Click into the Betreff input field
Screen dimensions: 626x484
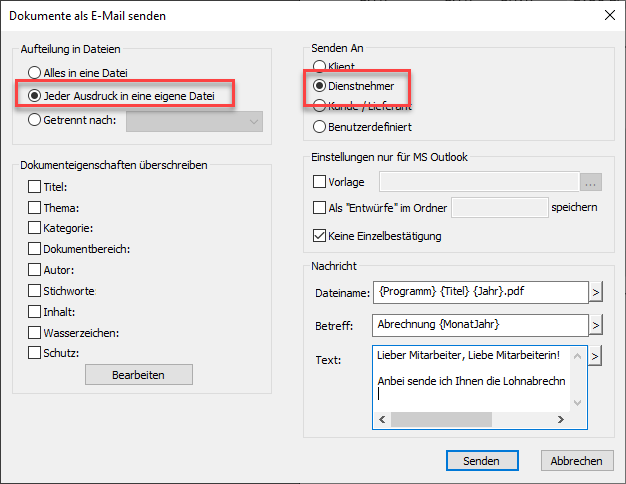(x=478, y=325)
